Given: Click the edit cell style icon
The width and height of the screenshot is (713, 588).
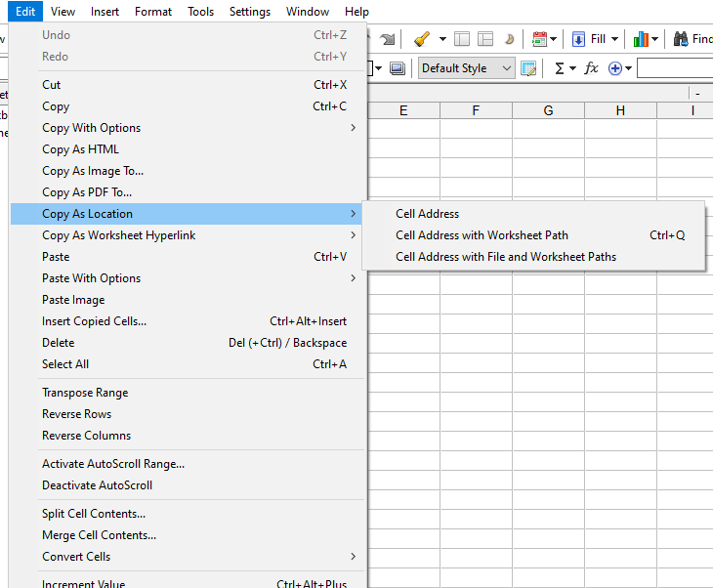Looking at the screenshot, I should (x=528, y=68).
